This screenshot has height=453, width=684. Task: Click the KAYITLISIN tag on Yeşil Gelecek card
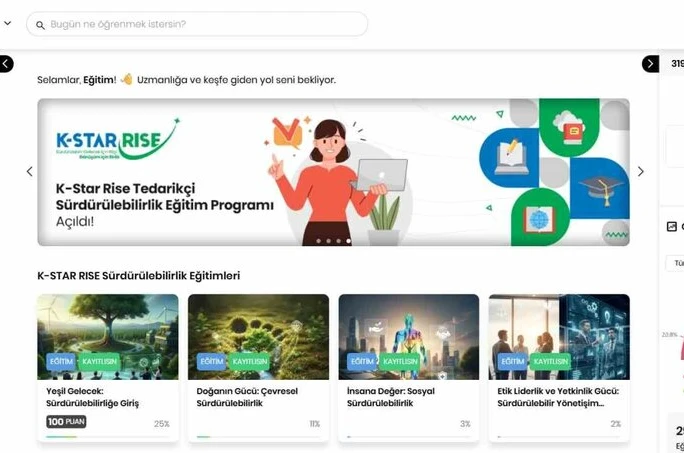(x=99, y=362)
